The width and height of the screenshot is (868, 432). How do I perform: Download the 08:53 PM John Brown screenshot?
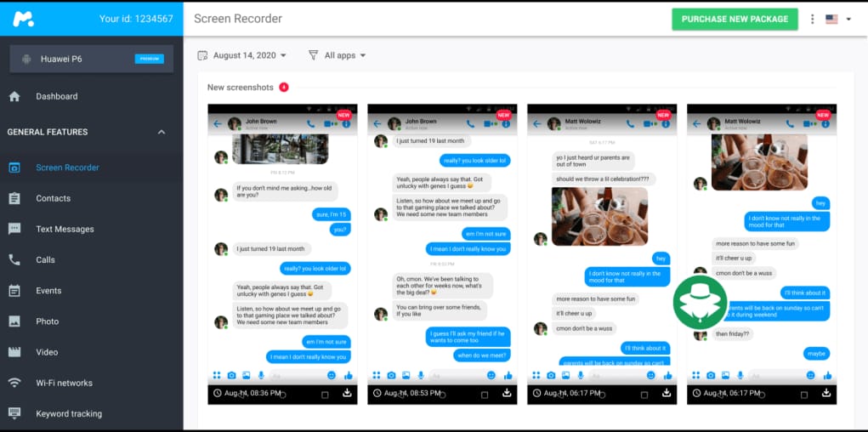[x=507, y=393]
